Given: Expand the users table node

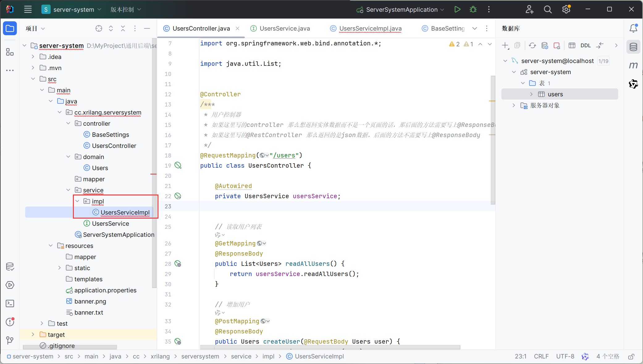Looking at the screenshot, I should click(x=532, y=94).
